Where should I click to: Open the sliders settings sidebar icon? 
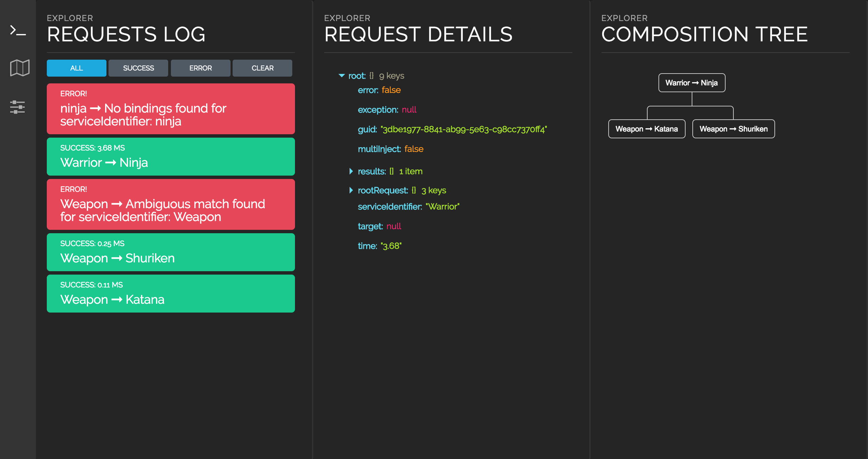click(18, 107)
